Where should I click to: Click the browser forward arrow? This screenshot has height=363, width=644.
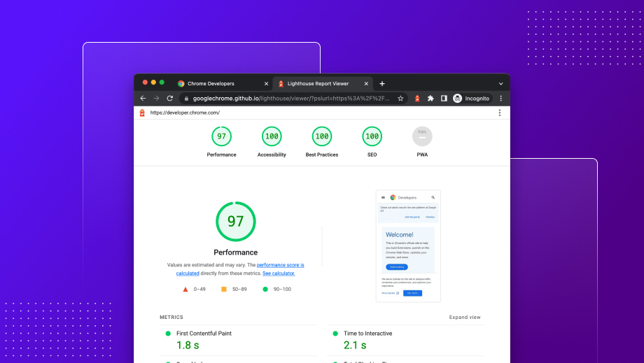[156, 99]
